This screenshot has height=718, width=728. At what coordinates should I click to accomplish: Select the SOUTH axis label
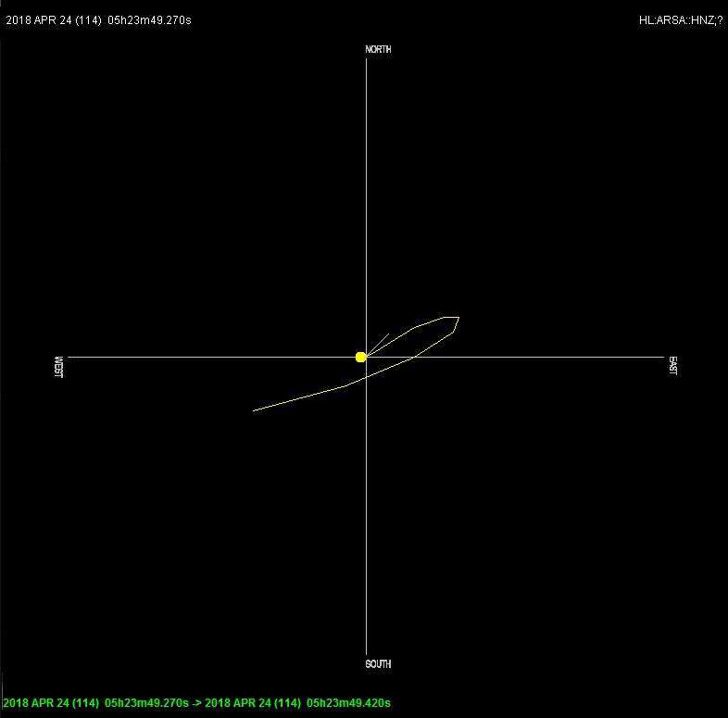coord(378,663)
